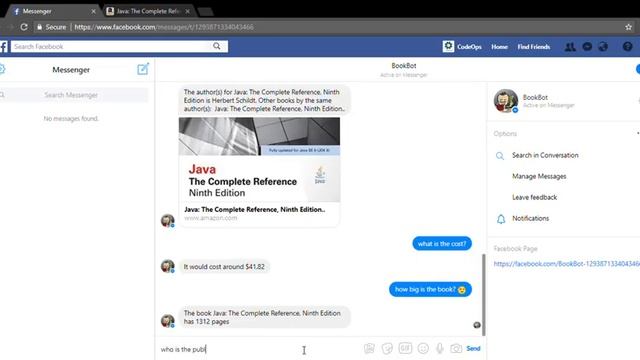The image size is (640, 360).
Task: Open the friend requests icon
Action: pos(570,47)
